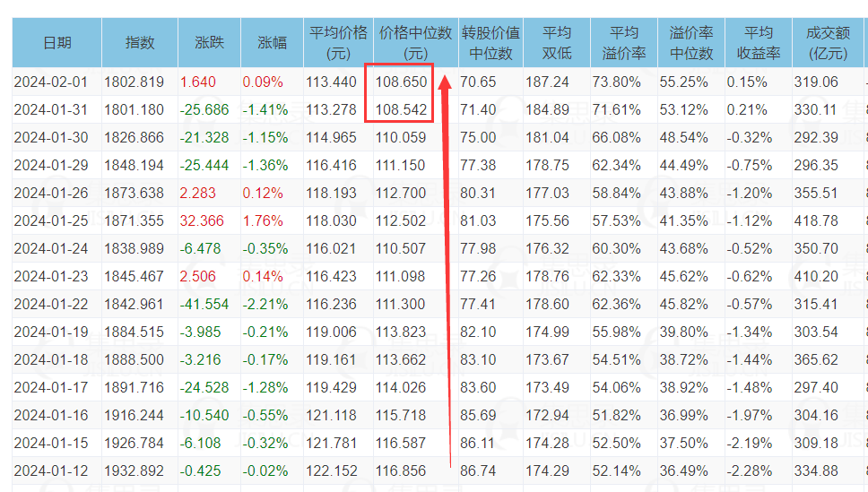Click the 418.78 turnover value
This screenshot has width=868, height=492.
coord(816,220)
